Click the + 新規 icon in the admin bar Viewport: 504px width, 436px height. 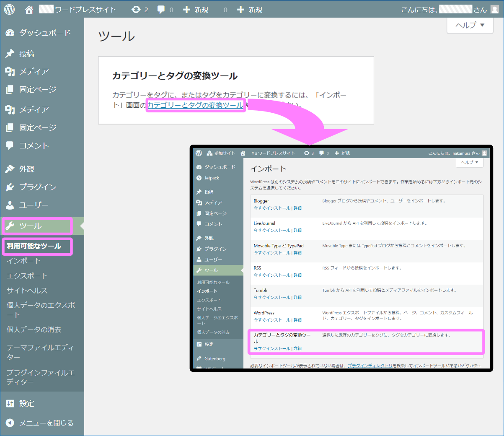[186, 9]
